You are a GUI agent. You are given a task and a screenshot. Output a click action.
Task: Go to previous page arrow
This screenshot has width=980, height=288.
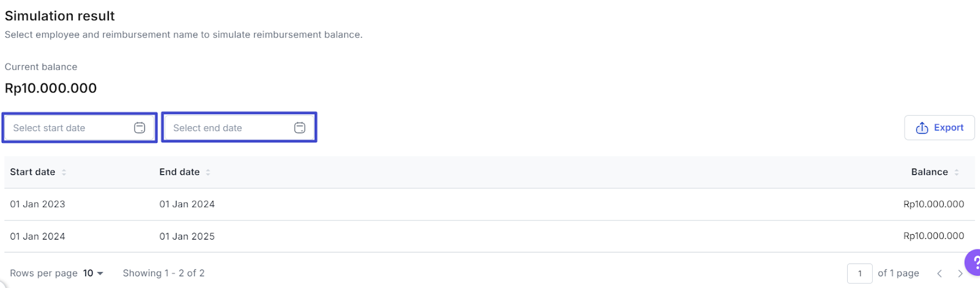point(940,273)
